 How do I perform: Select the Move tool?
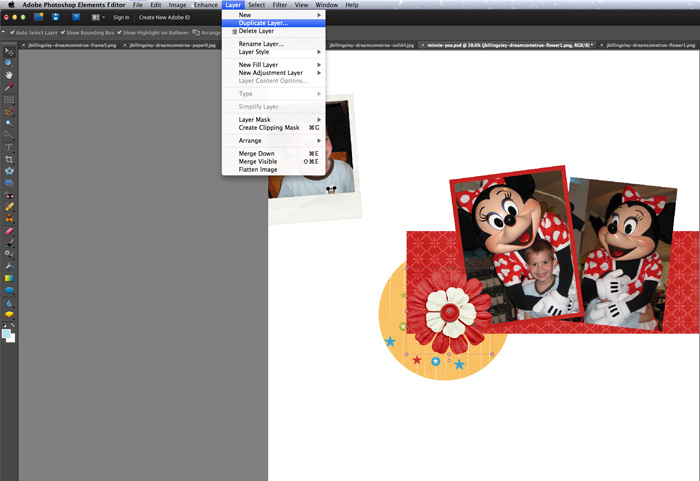click(9, 52)
